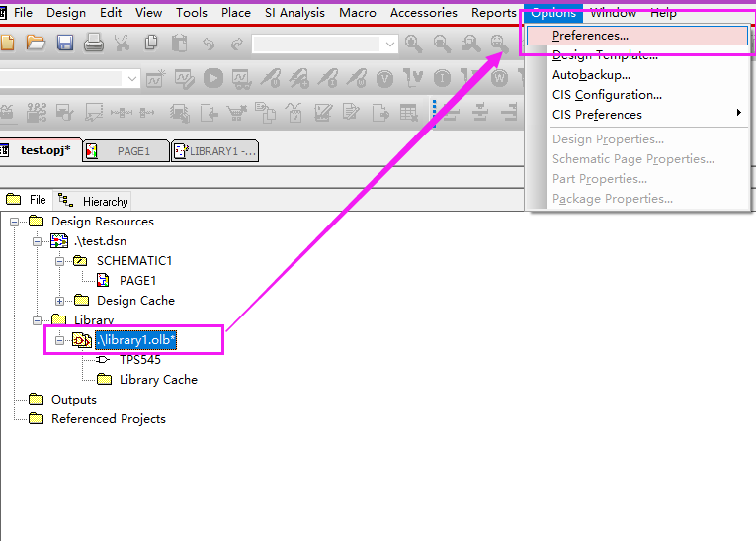Viewport: 756px width, 541px height.
Task: Collapse the .\test.dsn tree node
Action: click(x=38, y=241)
